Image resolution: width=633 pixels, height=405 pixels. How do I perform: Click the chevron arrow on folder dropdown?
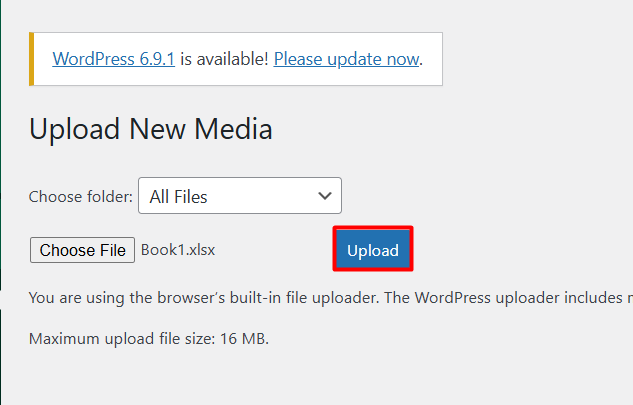pyautogui.click(x=324, y=196)
